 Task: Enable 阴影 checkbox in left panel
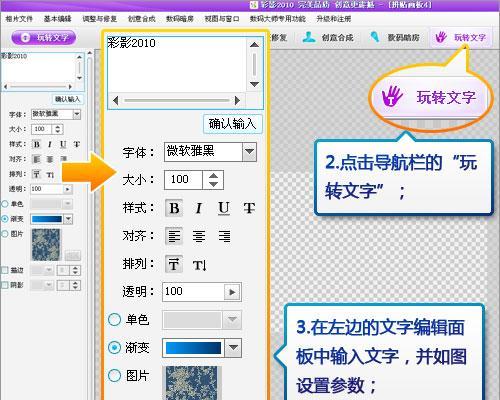(5, 285)
